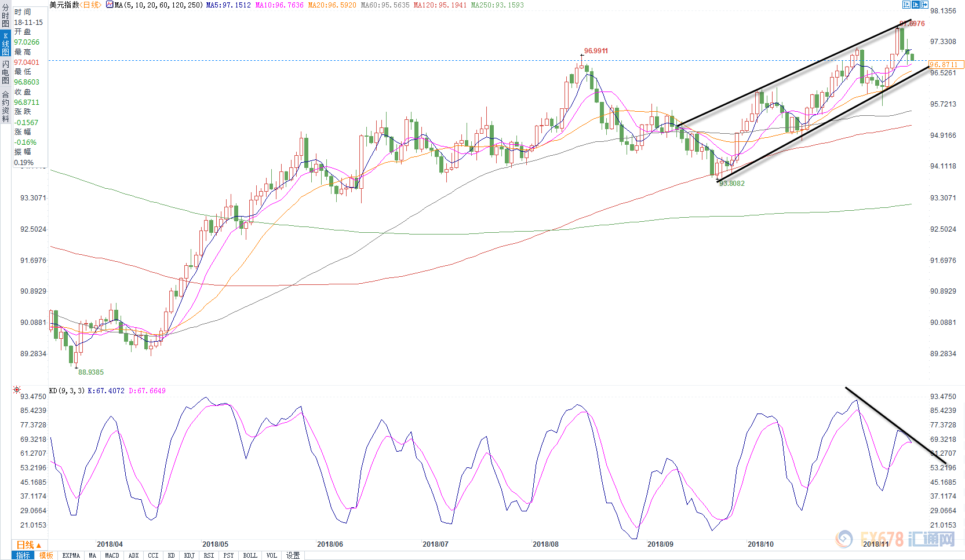
Task: Click the 98.1356 price axis label
Action: point(943,11)
